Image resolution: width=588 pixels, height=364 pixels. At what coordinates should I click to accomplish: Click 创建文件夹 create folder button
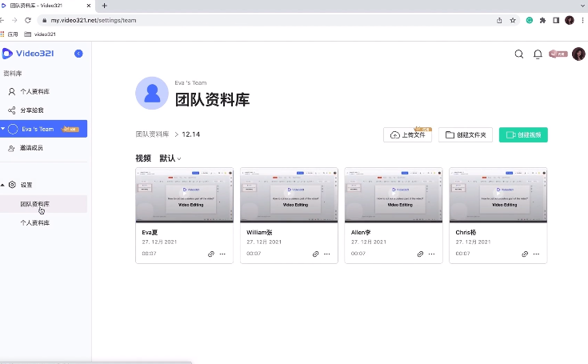[466, 135]
